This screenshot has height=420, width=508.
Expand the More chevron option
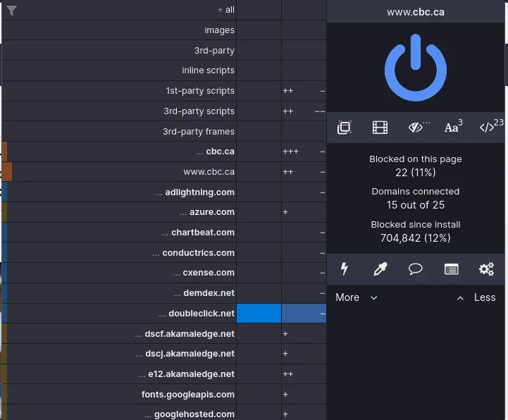click(357, 297)
